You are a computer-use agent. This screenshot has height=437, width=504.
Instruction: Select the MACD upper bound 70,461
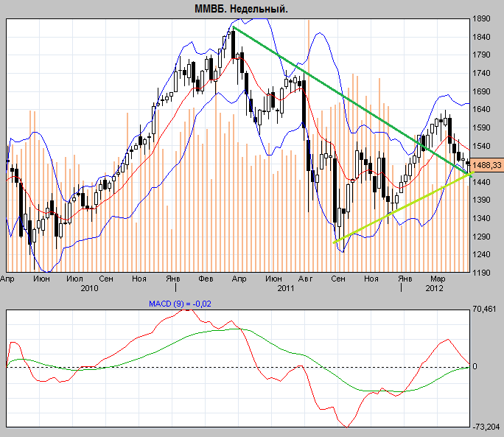pyautogui.click(x=484, y=310)
